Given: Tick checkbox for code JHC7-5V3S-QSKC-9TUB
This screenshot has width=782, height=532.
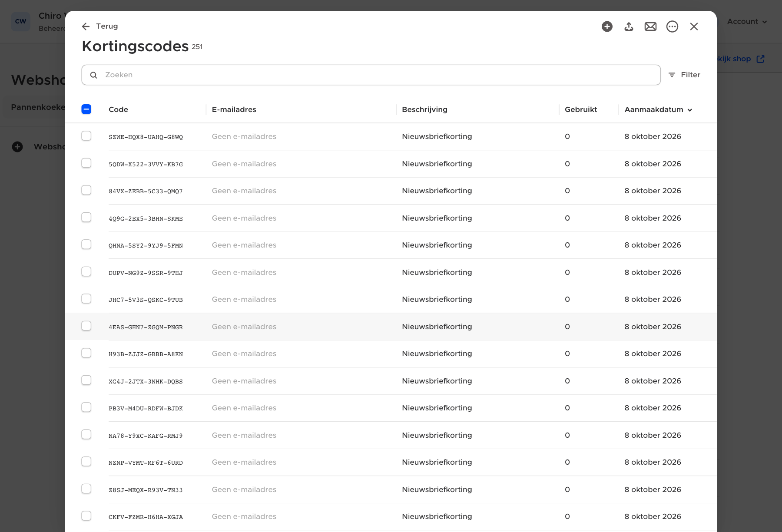Looking at the screenshot, I should pos(86,299).
